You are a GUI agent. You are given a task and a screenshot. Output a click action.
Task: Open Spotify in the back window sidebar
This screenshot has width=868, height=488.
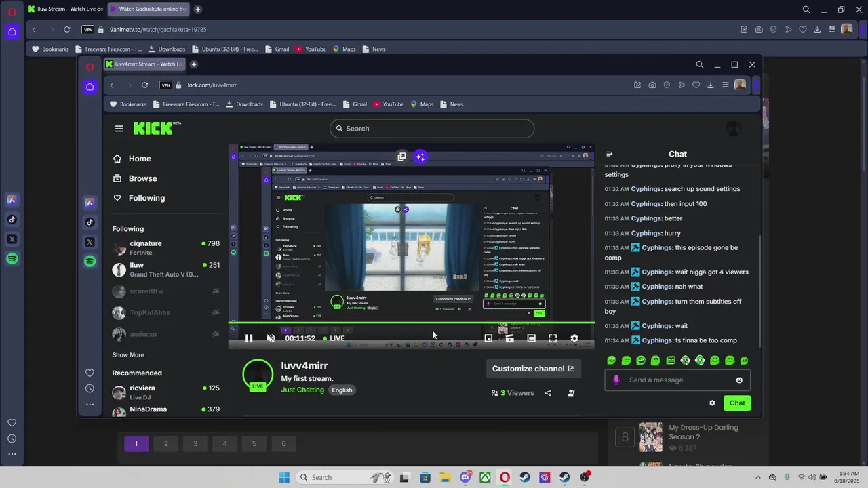click(12, 259)
